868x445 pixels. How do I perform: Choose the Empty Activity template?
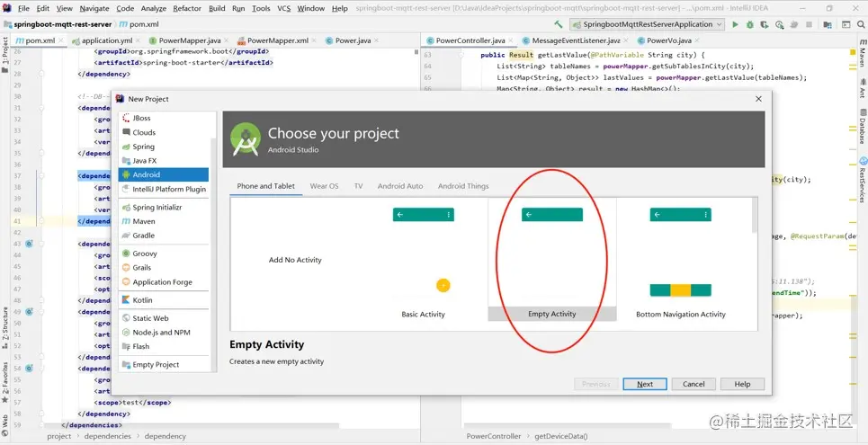(x=552, y=260)
